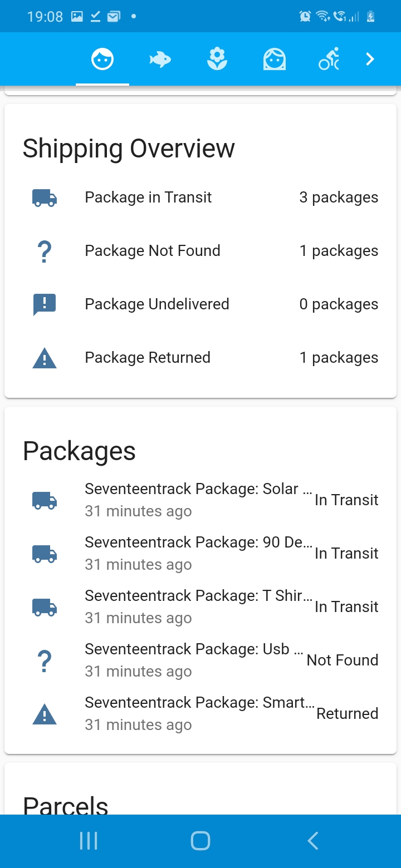Click the question mark icon next to the Usb package
Screen dimensions: 401x868
(x=44, y=660)
